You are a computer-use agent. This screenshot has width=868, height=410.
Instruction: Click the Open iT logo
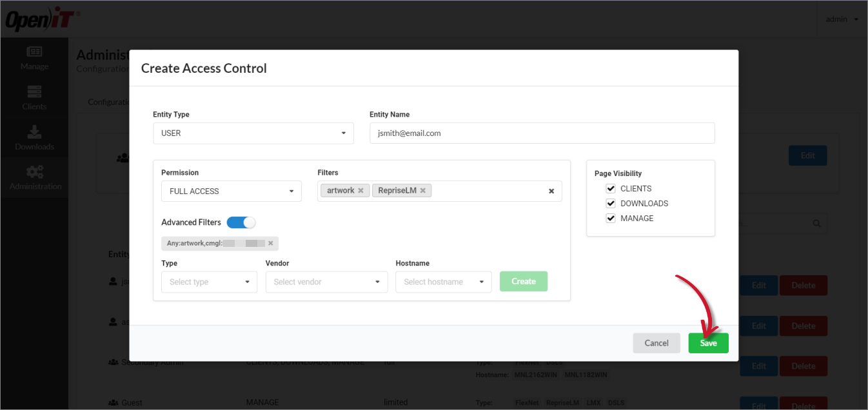[40, 18]
